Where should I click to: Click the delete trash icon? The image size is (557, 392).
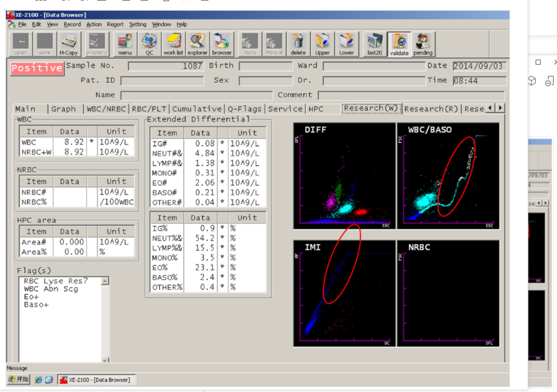pyautogui.click(x=298, y=44)
